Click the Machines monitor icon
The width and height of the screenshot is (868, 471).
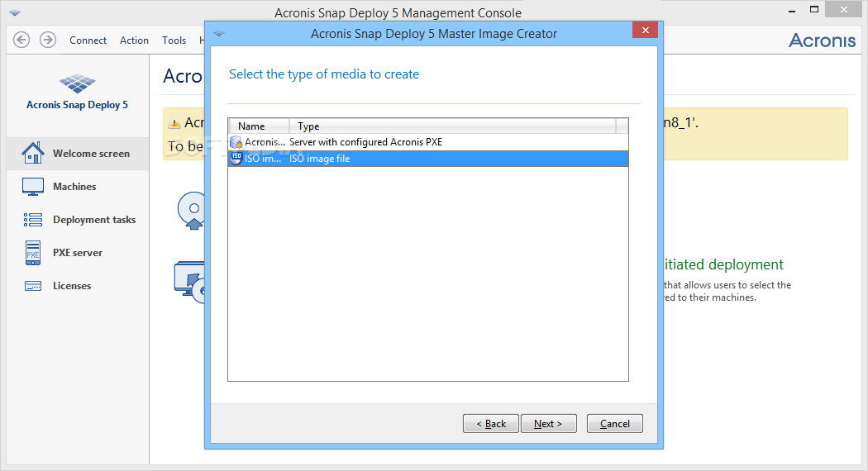[33, 187]
